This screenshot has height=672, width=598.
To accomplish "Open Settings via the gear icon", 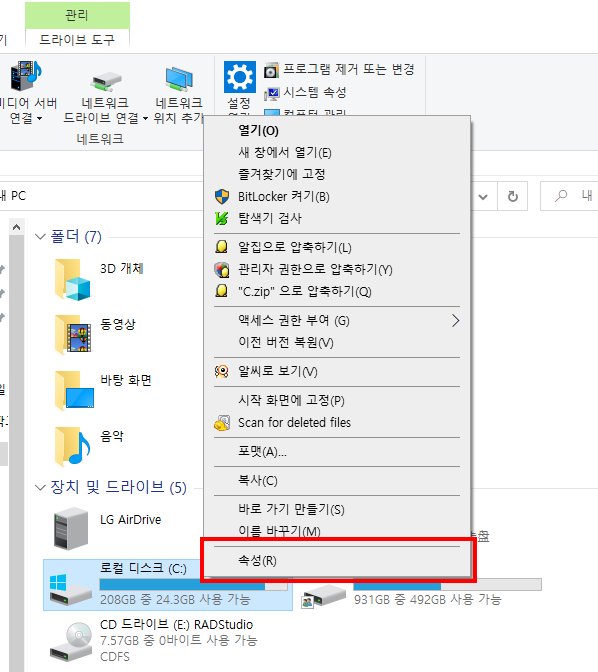I will point(240,77).
